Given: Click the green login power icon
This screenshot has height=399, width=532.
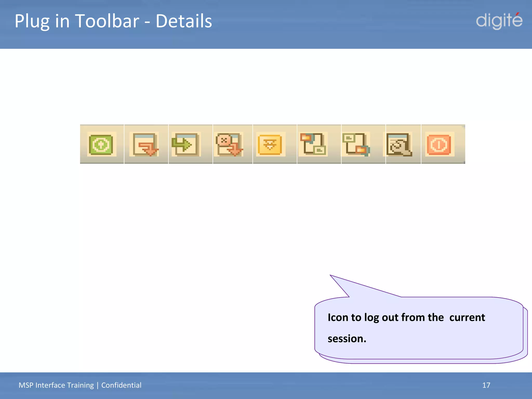Looking at the screenshot, I should pos(101,144).
